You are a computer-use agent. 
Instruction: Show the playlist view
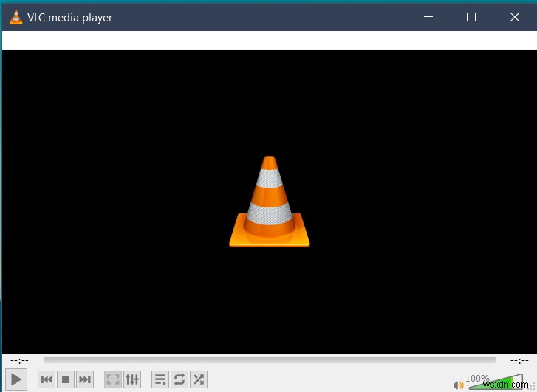(160, 379)
